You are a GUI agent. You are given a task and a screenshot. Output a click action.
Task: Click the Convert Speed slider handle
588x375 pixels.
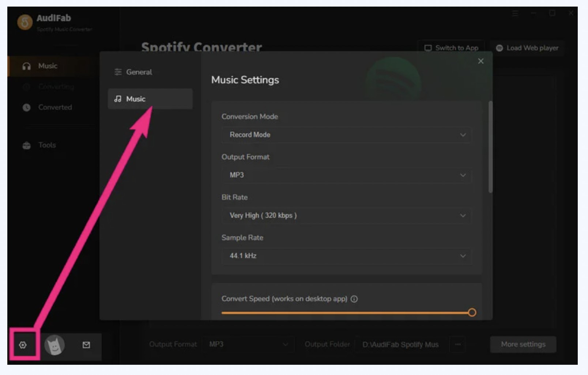pos(472,312)
